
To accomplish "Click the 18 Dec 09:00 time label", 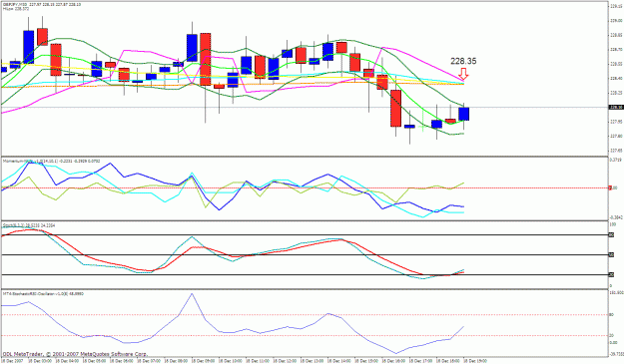I will pos(204,361).
